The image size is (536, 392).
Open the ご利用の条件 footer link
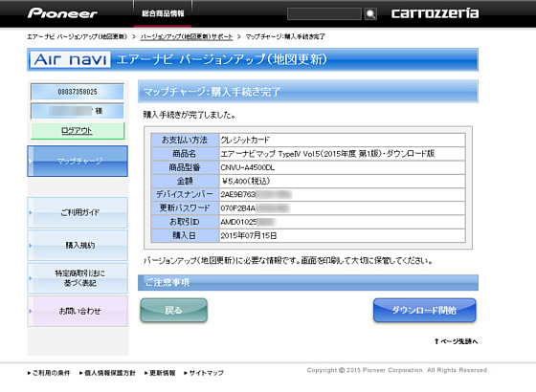coord(49,373)
